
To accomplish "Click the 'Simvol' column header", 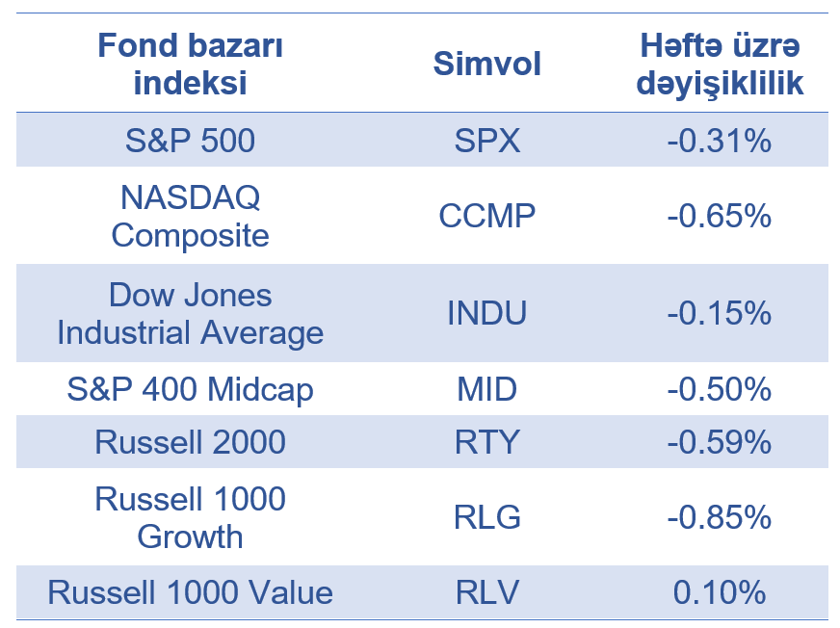I will pos(486,64).
